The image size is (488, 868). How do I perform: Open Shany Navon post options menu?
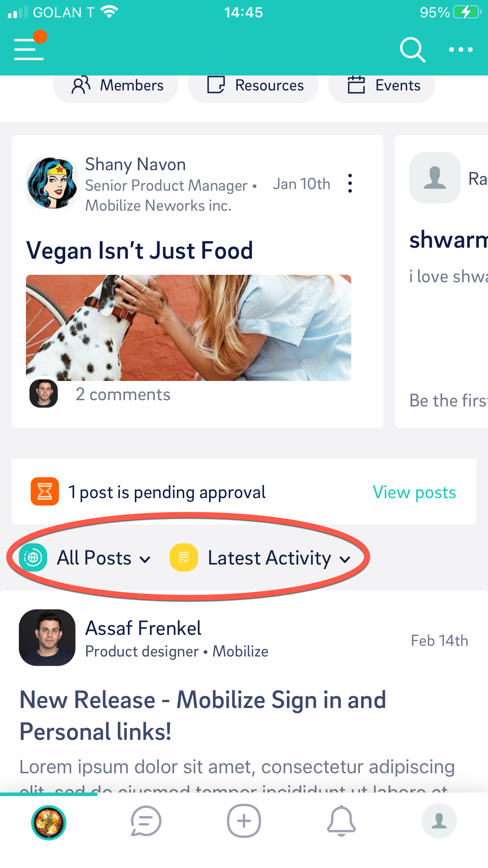coord(350,183)
